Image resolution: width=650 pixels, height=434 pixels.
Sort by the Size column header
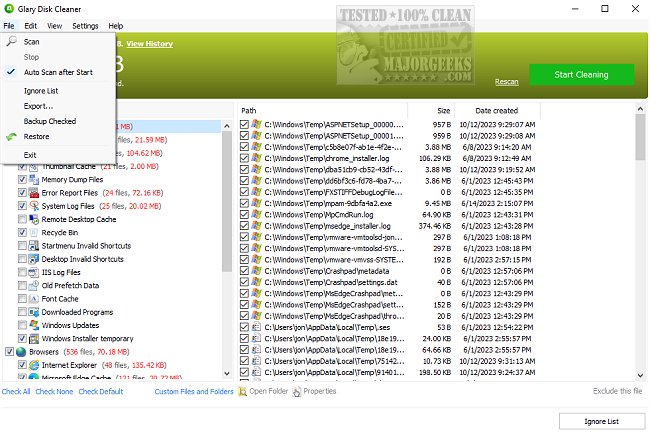pyautogui.click(x=432, y=111)
